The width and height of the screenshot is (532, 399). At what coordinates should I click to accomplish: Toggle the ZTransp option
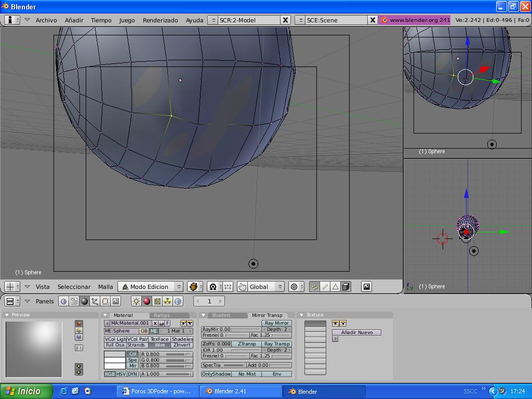pyautogui.click(x=247, y=344)
